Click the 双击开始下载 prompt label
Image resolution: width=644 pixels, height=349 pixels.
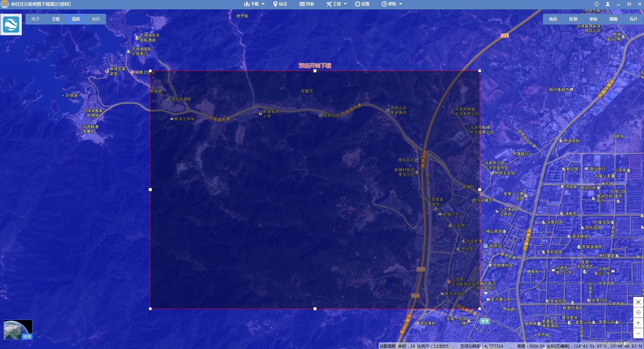[x=315, y=65]
